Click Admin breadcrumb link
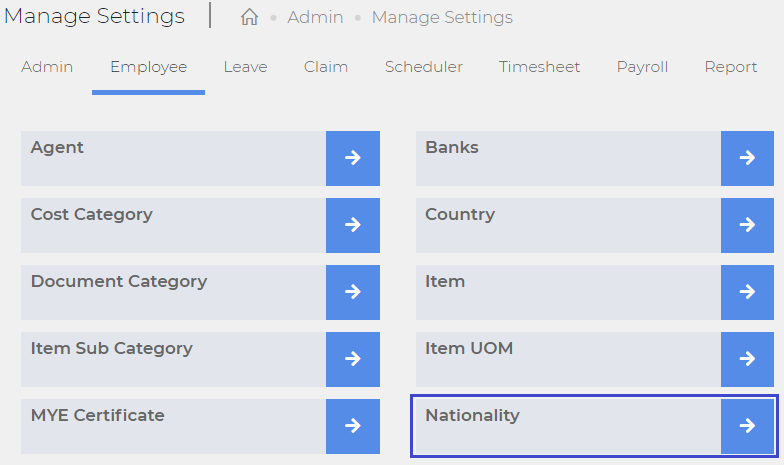Viewport: 784px width, 465px height. click(315, 18)
